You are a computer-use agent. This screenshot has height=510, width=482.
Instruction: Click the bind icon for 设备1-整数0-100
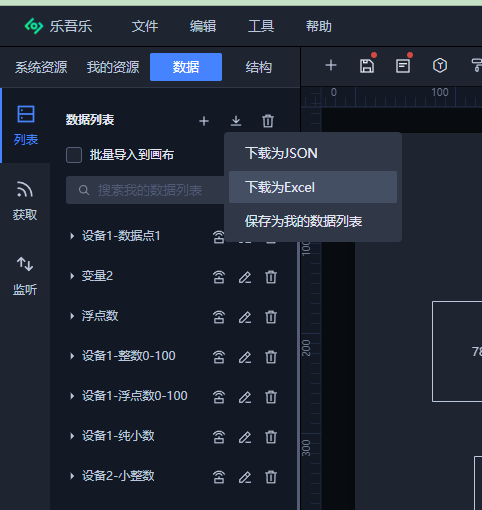219,357
